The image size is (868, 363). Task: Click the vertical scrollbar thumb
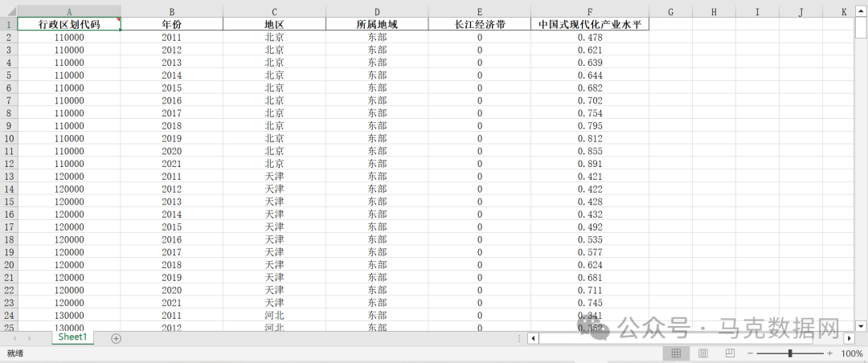861,27
